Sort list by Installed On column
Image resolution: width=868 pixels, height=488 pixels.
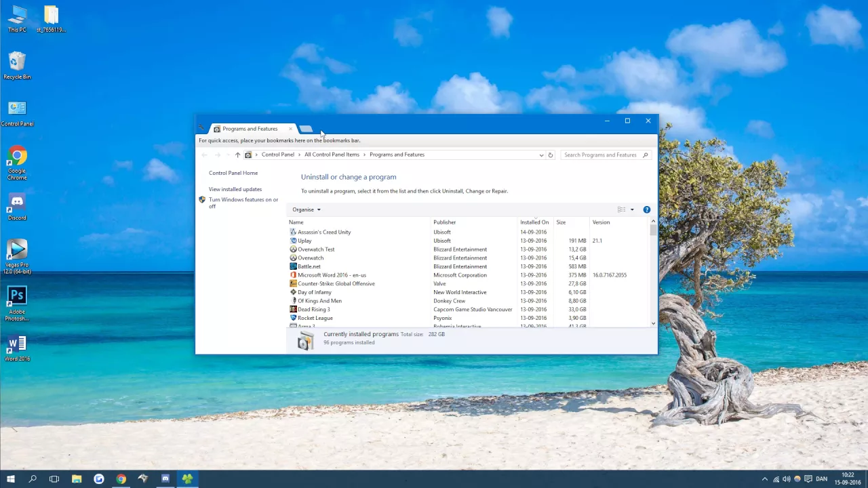(536, 222)
